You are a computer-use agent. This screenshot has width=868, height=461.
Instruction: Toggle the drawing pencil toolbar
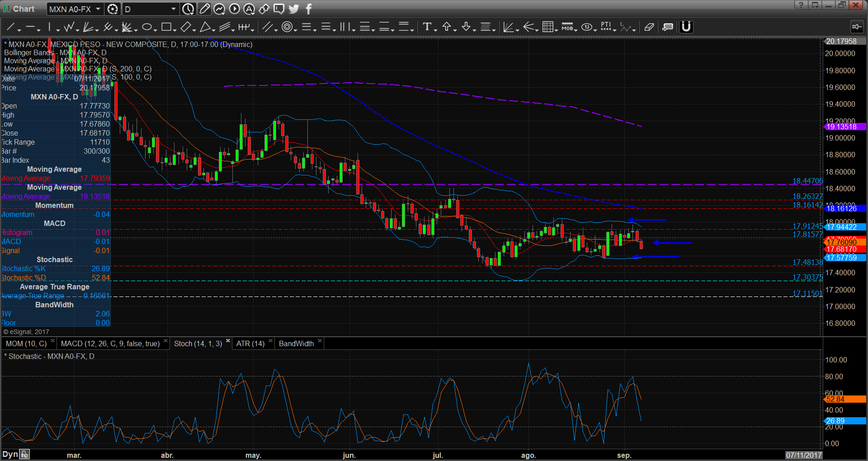(204, 9)
